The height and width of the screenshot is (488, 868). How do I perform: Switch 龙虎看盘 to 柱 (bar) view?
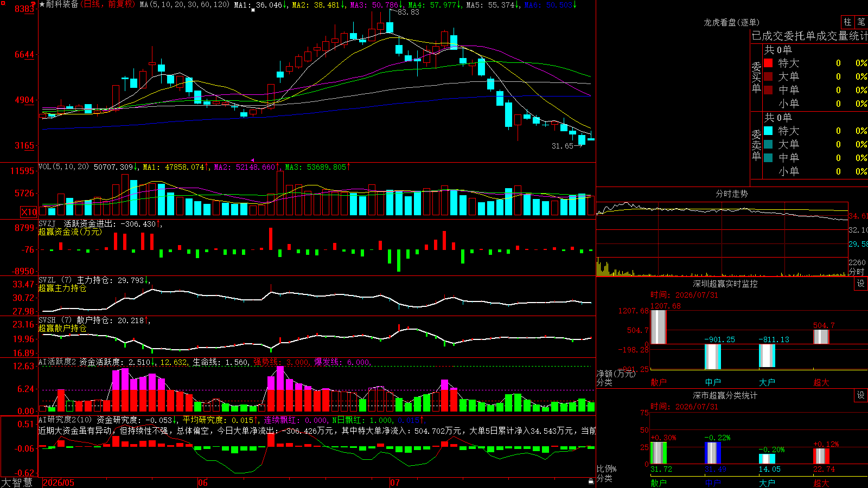click(x=847, y=22)
